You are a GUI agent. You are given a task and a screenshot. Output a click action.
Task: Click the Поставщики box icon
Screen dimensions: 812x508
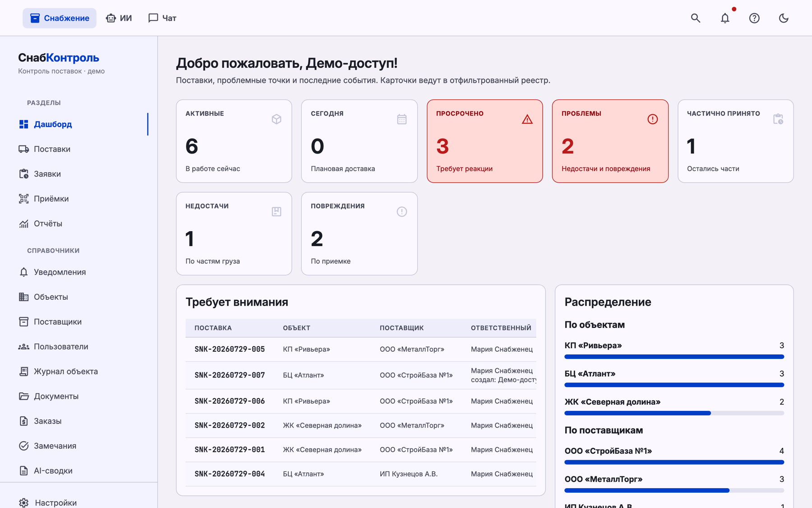coord(23,322)
